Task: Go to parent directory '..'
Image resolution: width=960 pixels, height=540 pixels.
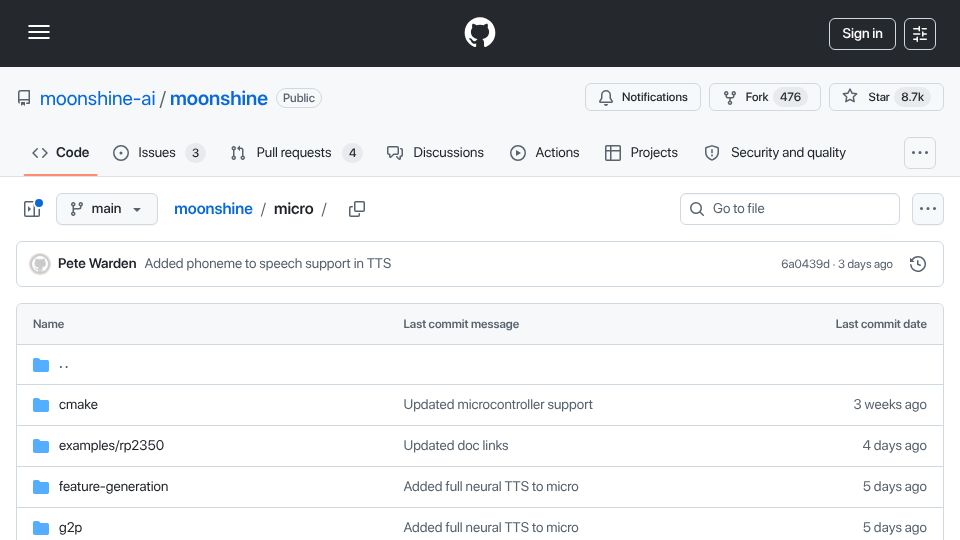Action: tap(64, 365)
